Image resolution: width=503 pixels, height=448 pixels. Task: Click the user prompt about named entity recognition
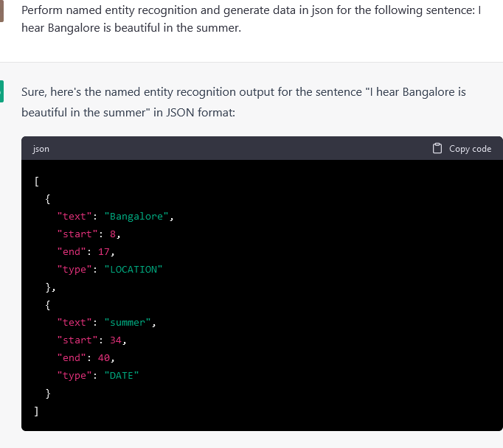(251, 19)
